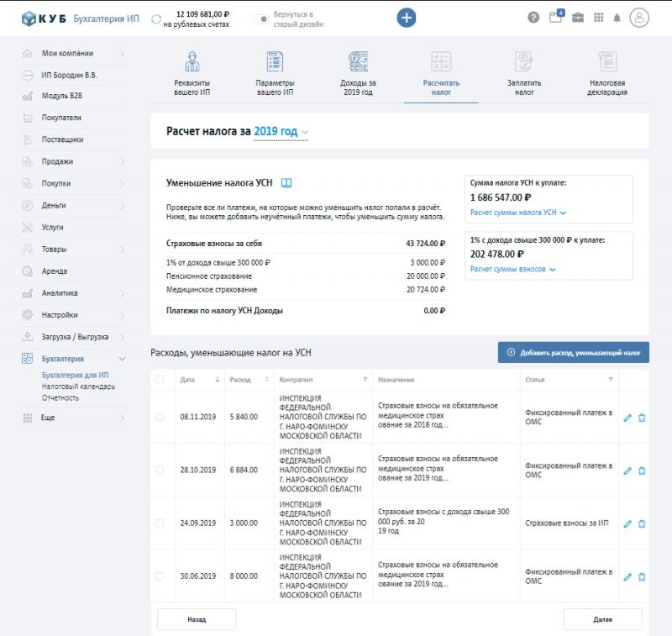The image size is (672, 636).
Task: Click the book icon beside Уменьшение налога УСН
Action: tap(286, 182)
